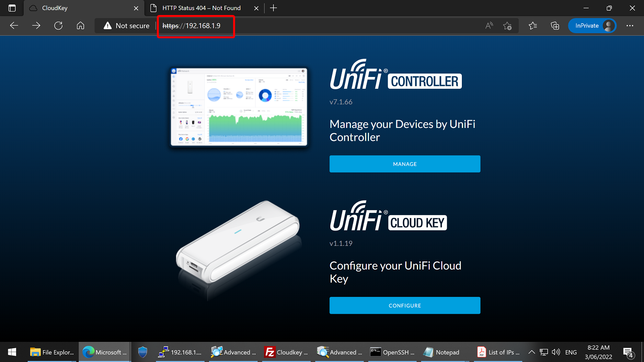The width and height of the screenshot is (644, 362).
Task: Click the MANAGE button for UniFi Controller
Action: [x=405, y=164]
